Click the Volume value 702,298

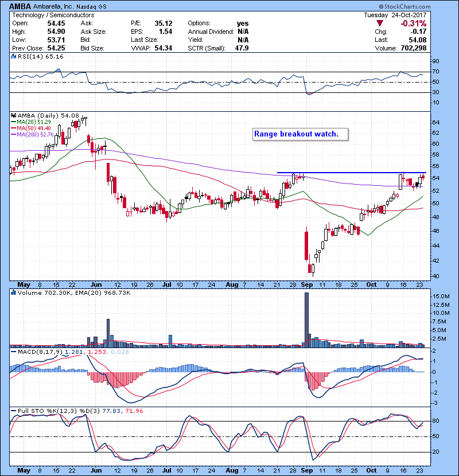tap(414, 48)
